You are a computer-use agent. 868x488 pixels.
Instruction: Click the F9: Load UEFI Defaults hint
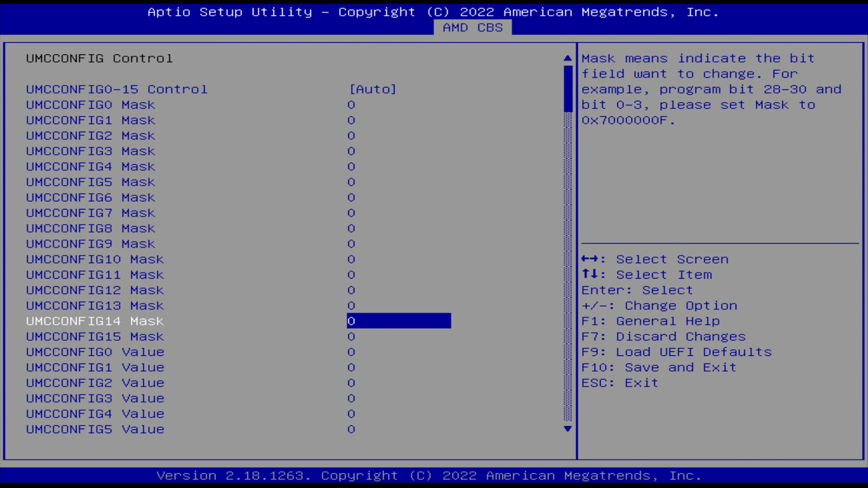[677, 352]
